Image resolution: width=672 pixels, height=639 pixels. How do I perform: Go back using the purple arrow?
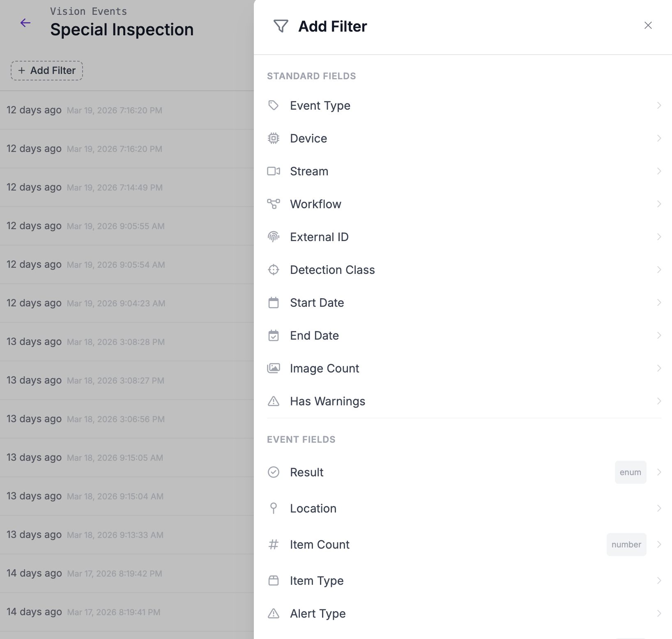tap(25, 23)
